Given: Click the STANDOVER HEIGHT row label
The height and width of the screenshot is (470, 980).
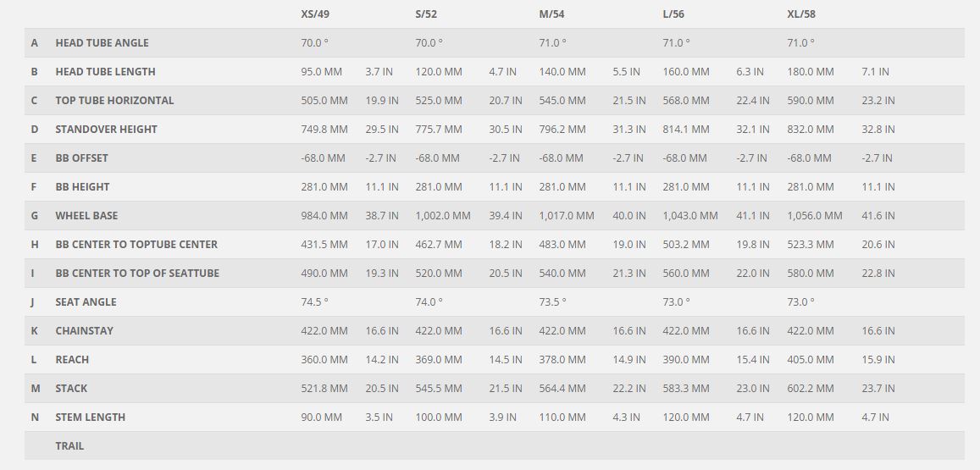Looking at the screenshot, I should pyautogui.click(x=106, y=130).
